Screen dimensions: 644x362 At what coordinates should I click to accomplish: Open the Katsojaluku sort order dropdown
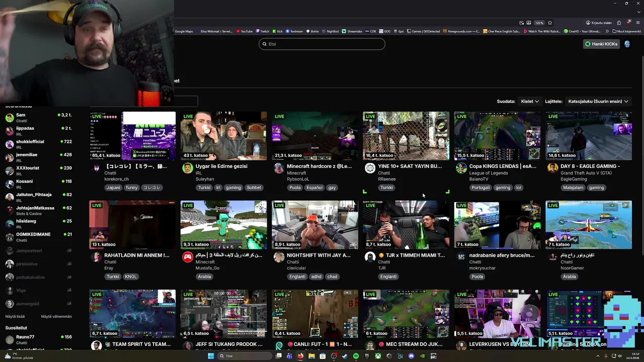(598, 102)
